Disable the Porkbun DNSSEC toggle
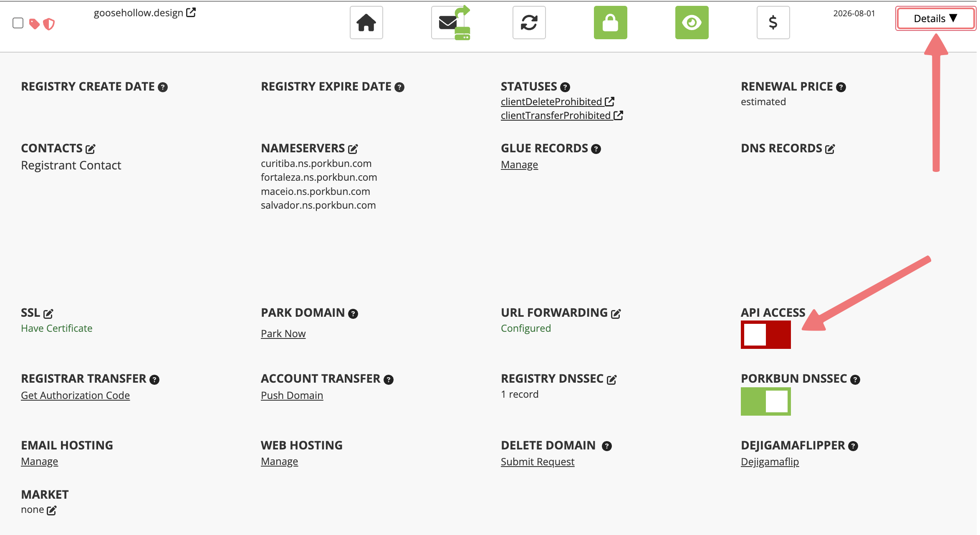 pos(765,401)
